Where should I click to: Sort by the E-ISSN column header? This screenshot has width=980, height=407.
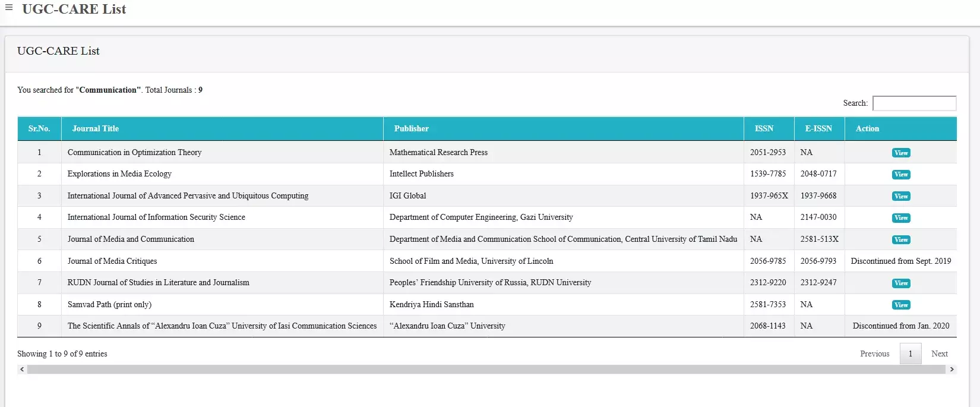point(818,128)
